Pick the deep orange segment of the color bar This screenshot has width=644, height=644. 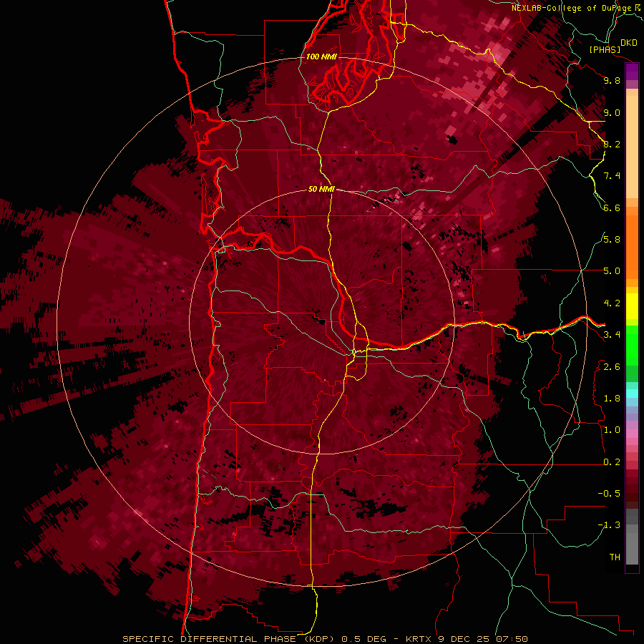632,246
